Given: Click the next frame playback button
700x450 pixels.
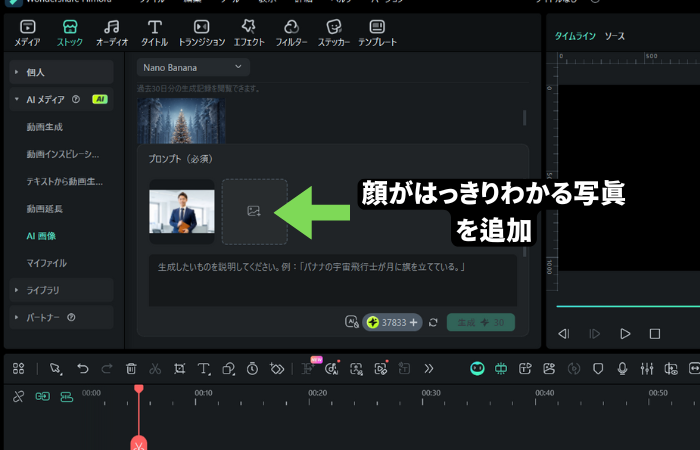Looking at the screenshot, I should (x=595, y=333).
